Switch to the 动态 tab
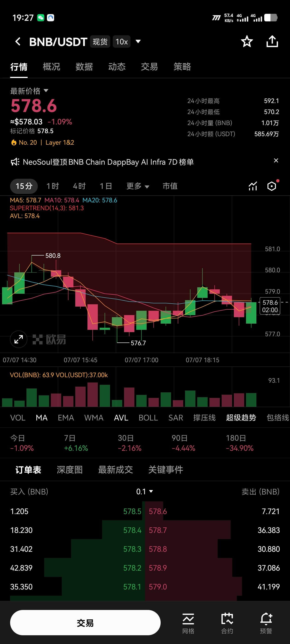The height and width of the screenshot is (644, 290). (x=117, y=67)
